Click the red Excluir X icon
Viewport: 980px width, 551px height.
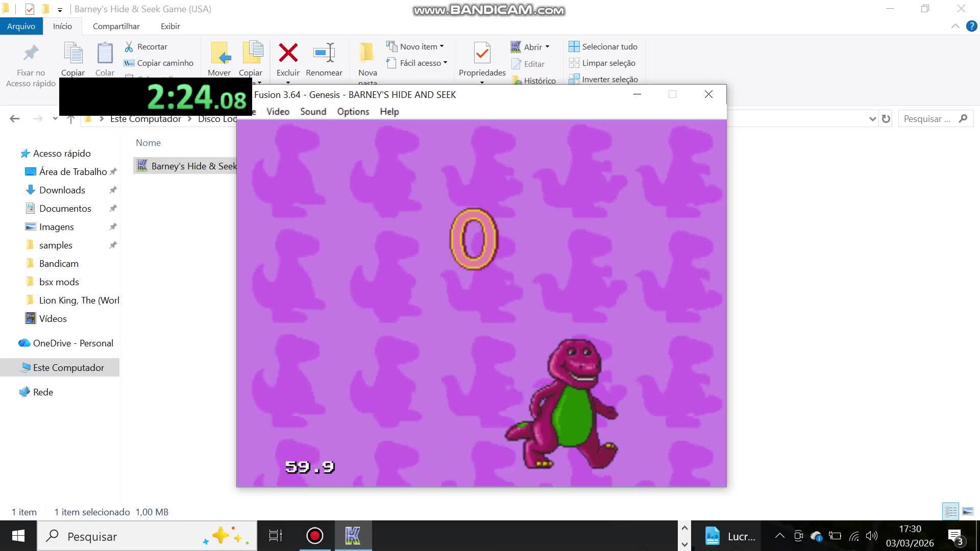pyautogui.click(x=288, y=53)
